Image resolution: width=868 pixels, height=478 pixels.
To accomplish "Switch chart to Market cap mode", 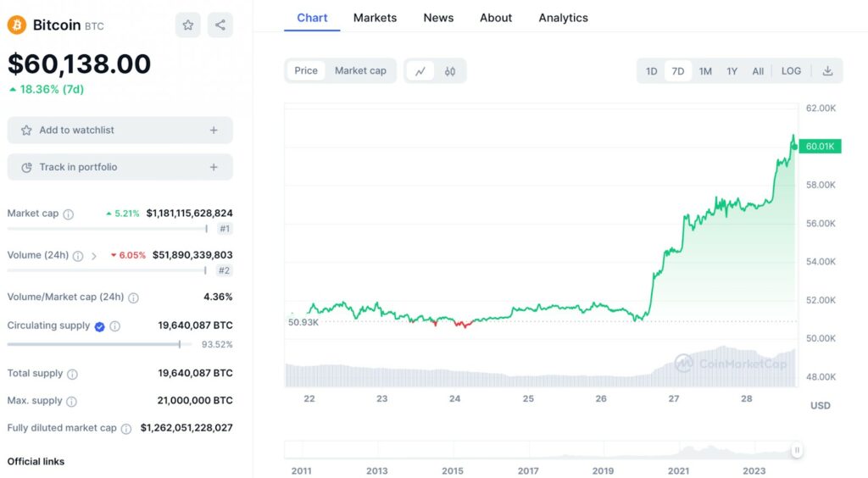I will tap(360, 71).
